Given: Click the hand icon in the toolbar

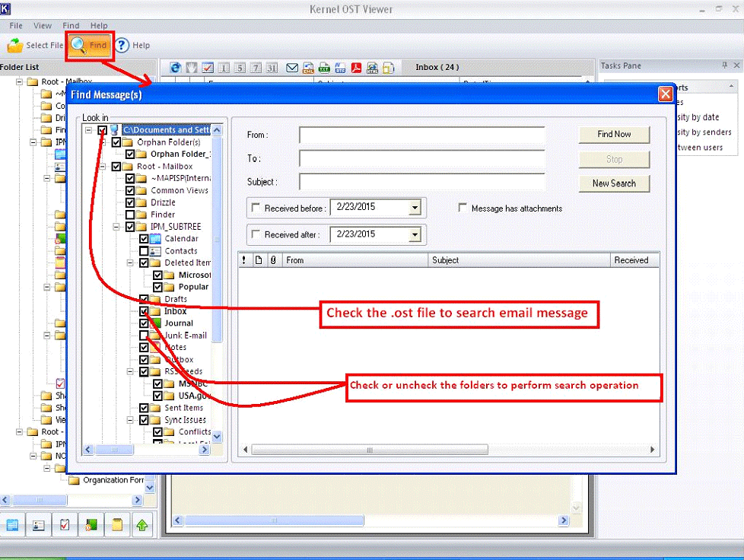Looking at the screenshot, I should [191, 68].
